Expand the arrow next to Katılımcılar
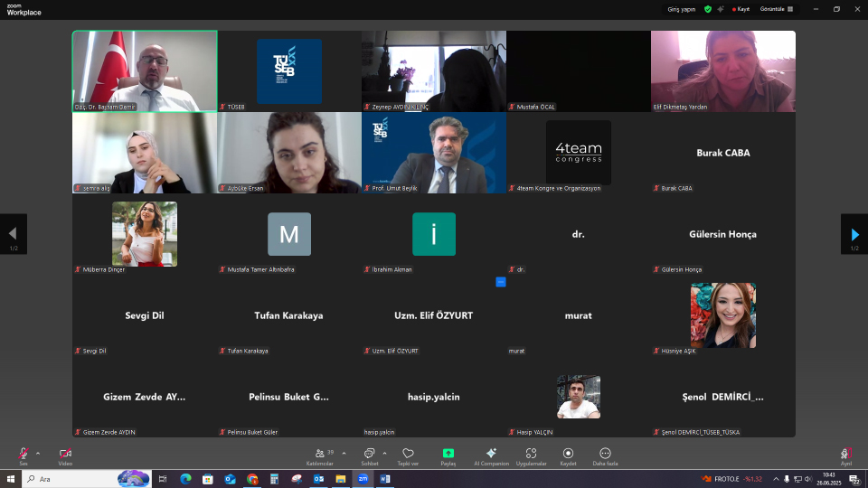 [344, 453]
